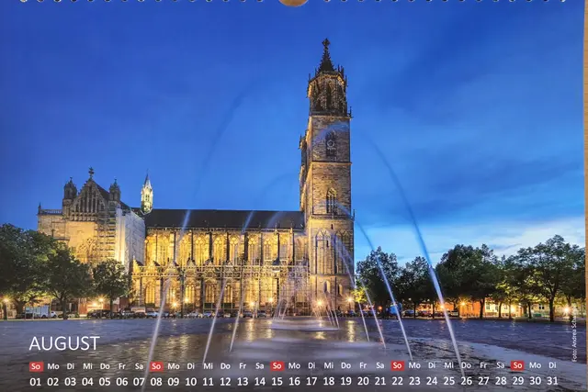Viewport: 588px width, 392px height.
Task: Select date 01 on the calendar
Action: click(36, 382)
